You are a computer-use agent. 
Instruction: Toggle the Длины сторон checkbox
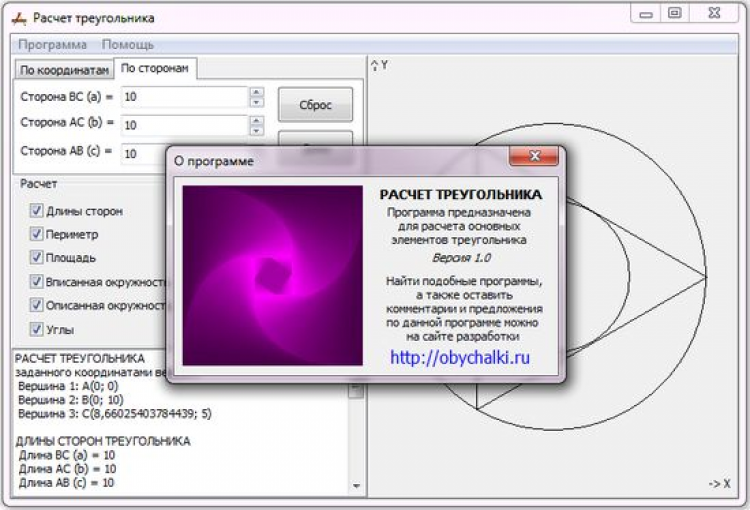36,211
